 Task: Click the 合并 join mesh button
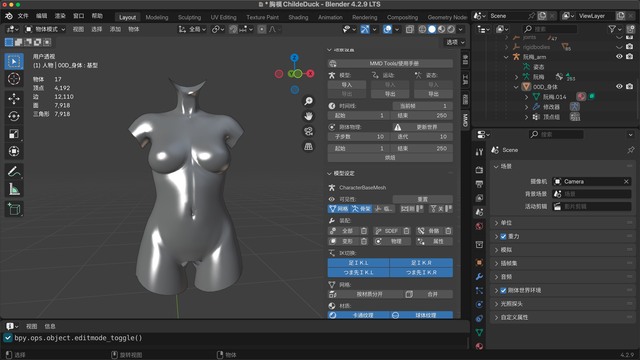pyautogui.click(x=429, y=294)
